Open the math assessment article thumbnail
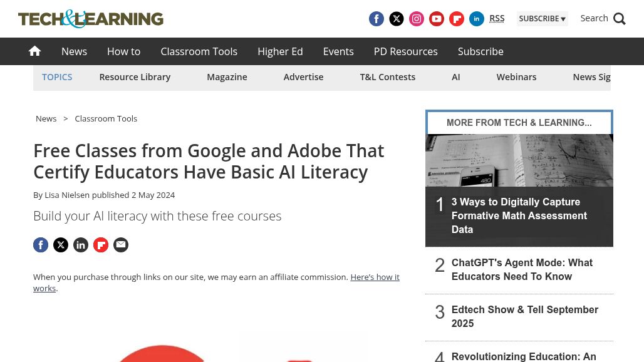644x362 pixels. point(519,160)
